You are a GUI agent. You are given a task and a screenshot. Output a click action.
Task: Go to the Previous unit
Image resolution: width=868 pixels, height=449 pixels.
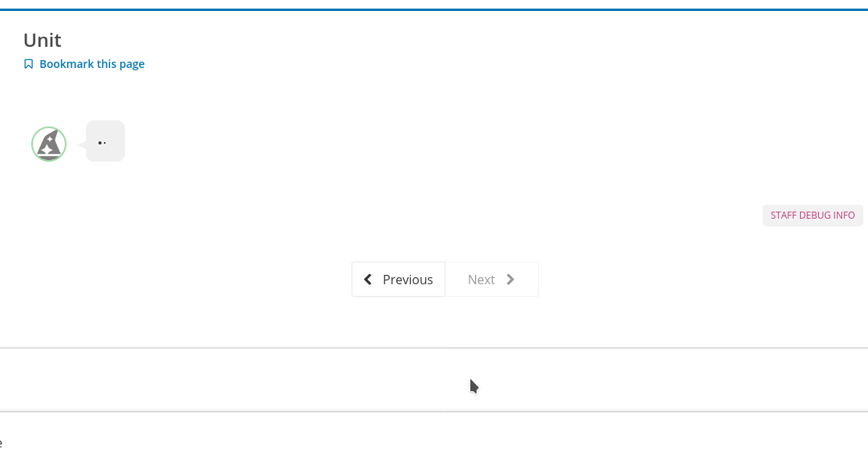(398, 280)
